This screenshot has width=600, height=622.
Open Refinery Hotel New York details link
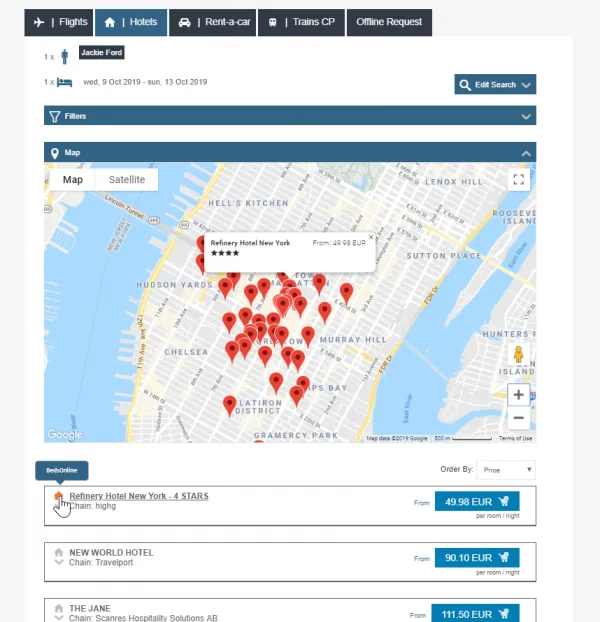139,496
